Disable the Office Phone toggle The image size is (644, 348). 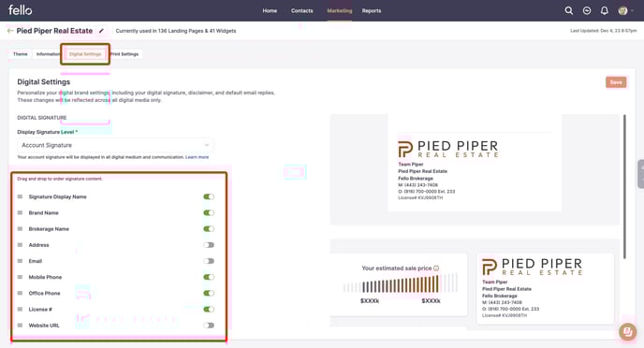tap(209, 293)
